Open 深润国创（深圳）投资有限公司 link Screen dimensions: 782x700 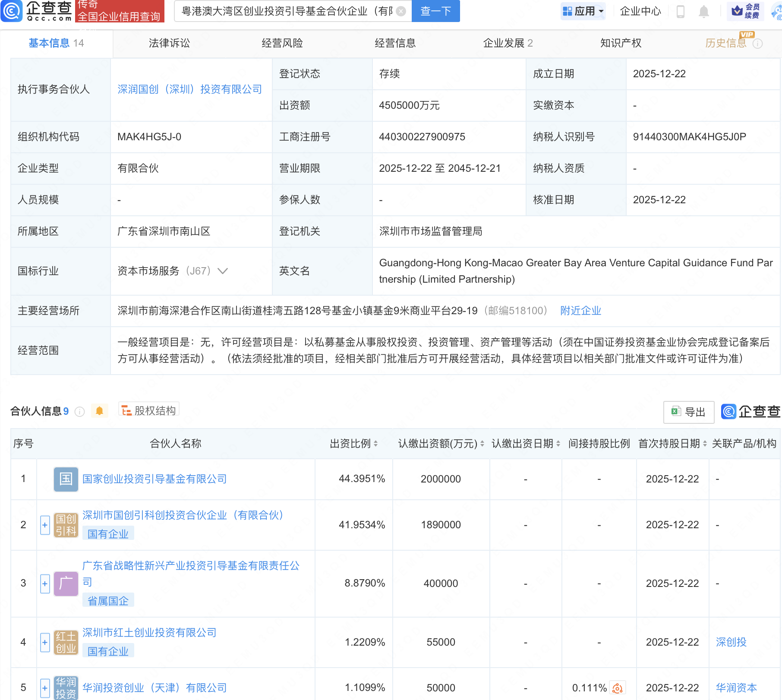point(189,89)
